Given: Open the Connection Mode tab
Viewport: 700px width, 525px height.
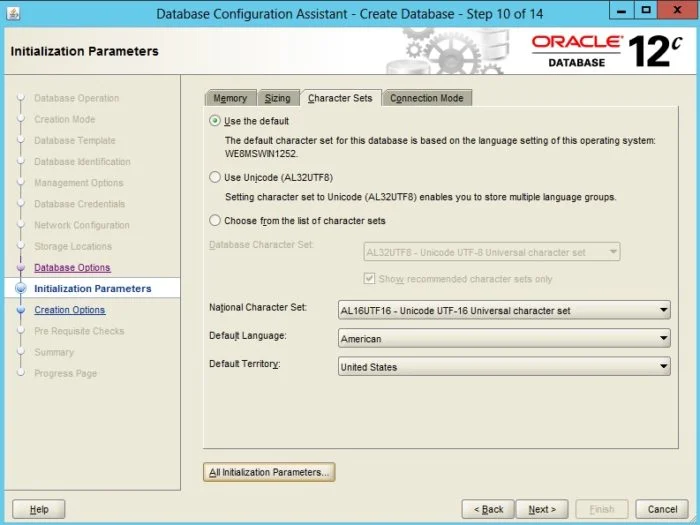Looking at the screenshot, I should tap(427, 98).
